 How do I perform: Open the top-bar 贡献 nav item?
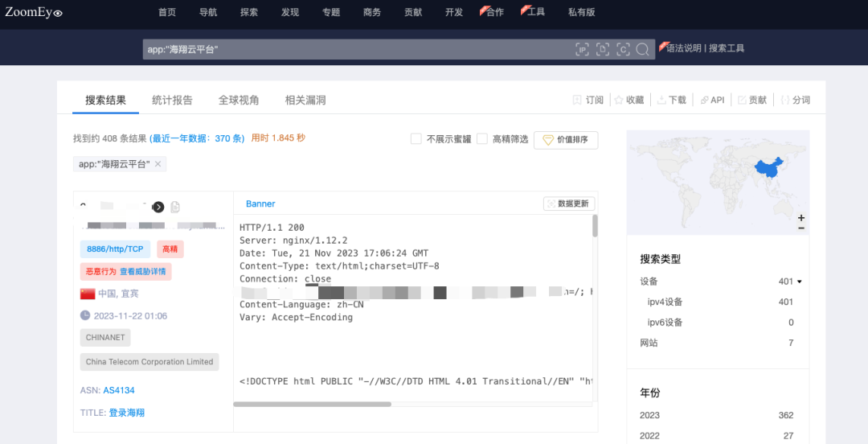click(x=413, y=12)
